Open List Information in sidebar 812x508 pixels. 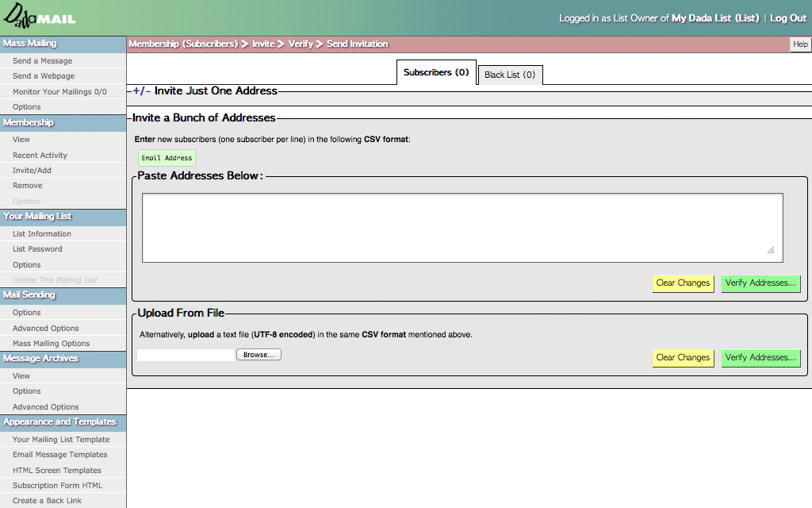point(42,234)
